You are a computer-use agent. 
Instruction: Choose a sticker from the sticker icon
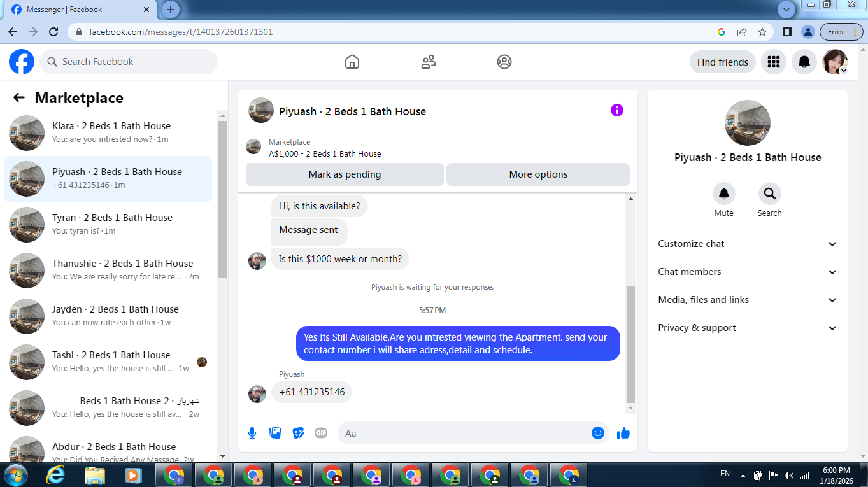coord(298,433)
